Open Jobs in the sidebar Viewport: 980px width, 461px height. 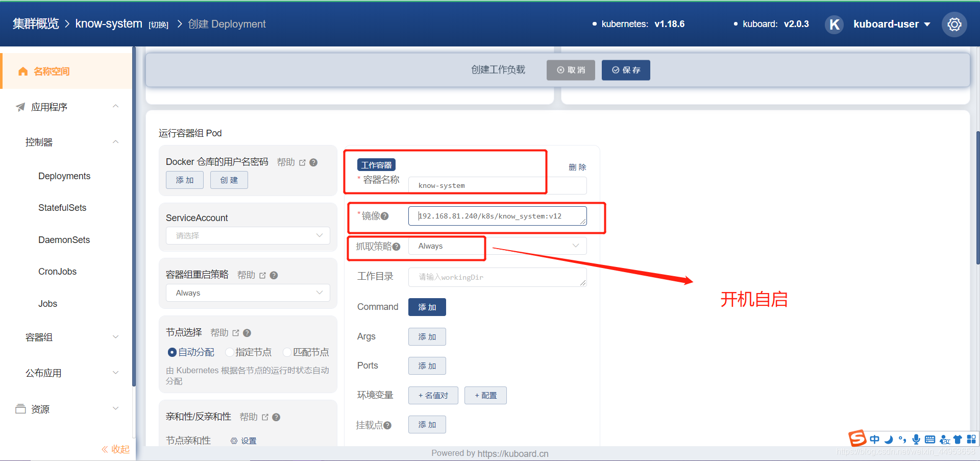(x=47, y=304)
